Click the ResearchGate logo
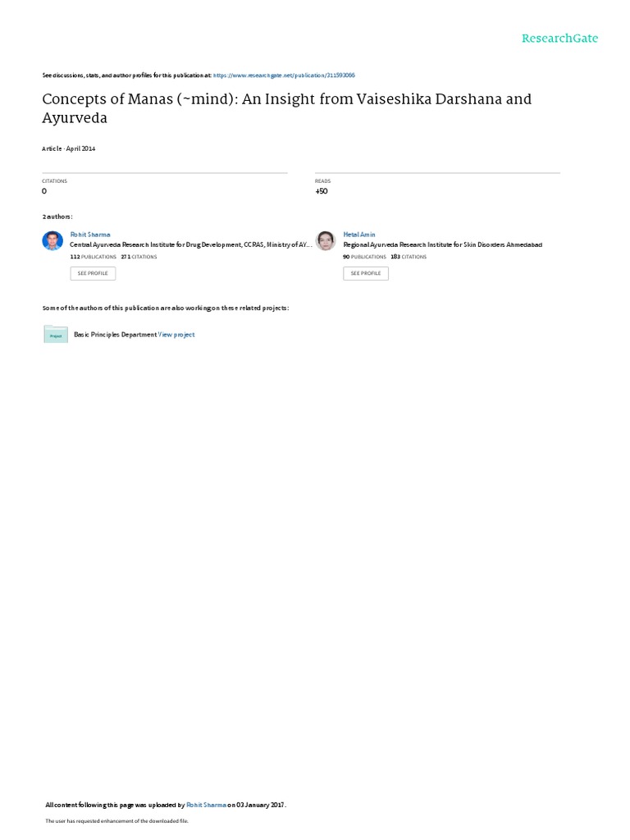This screenshot has height=840, width=630. point(559,38)
